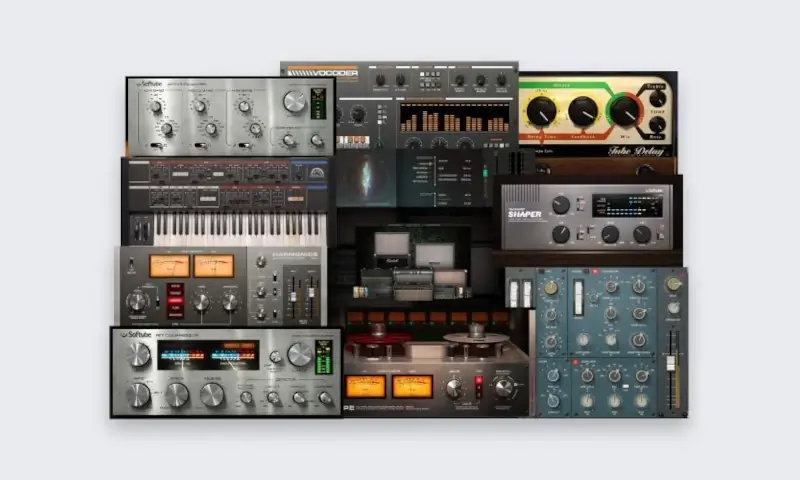Toggle the middle band switch on silver equalizer

(x=201, y=146)
